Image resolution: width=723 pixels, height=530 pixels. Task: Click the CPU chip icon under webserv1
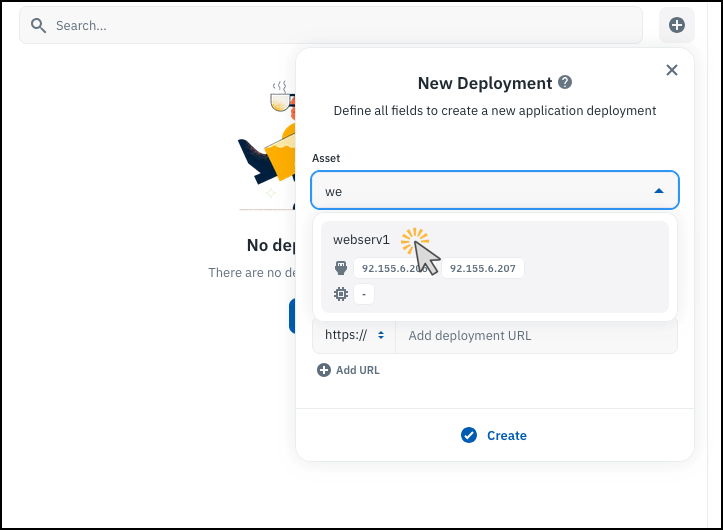click(341, 294)
